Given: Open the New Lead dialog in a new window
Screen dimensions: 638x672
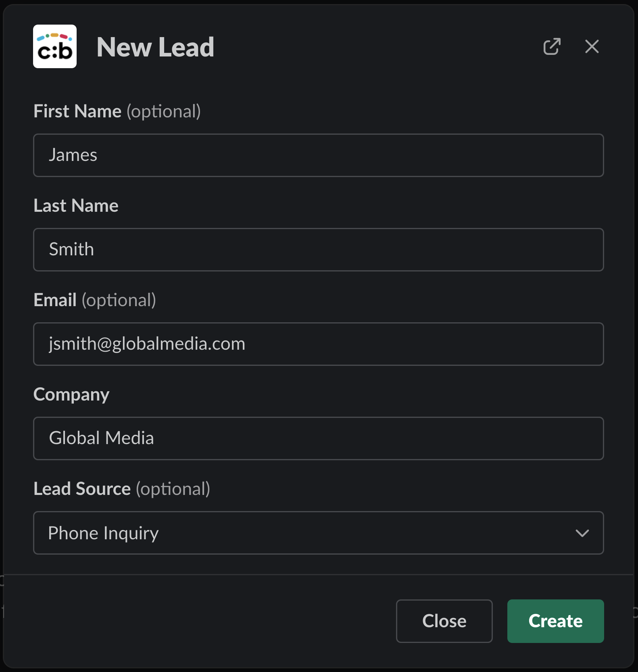Looking at the screenshot, I should (552, 46).
